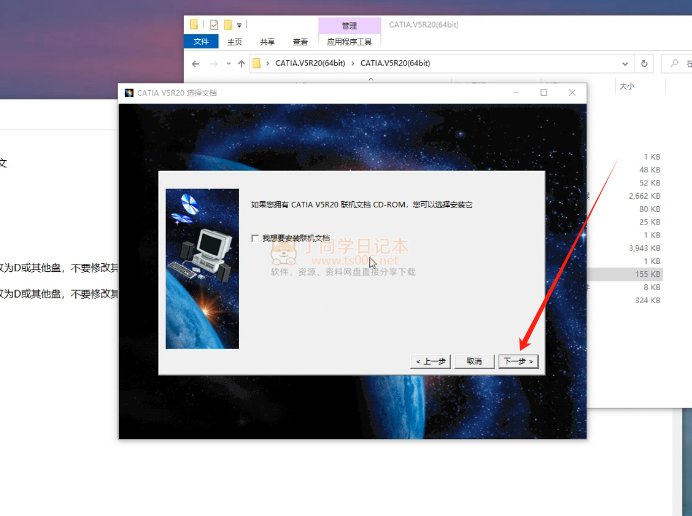
Task: Minimize the CATIA V5R20 installer window
Action: coord(516,92)
